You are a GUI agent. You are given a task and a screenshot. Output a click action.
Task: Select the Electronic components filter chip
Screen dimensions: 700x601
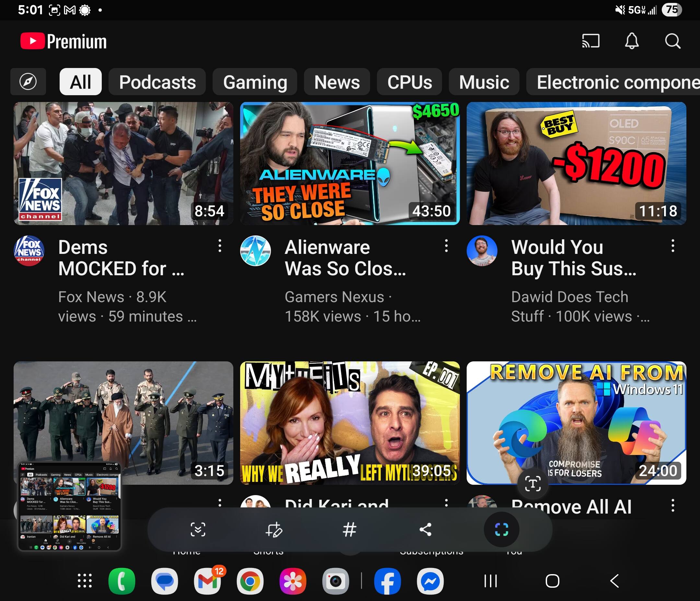tap(613, 82)
